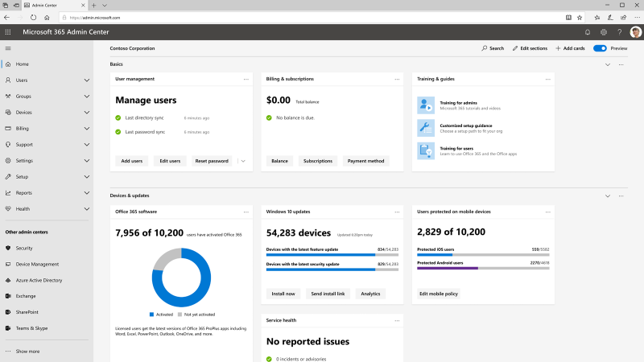Click the browser home icon
644x362 pixels.
coord(47,18)
